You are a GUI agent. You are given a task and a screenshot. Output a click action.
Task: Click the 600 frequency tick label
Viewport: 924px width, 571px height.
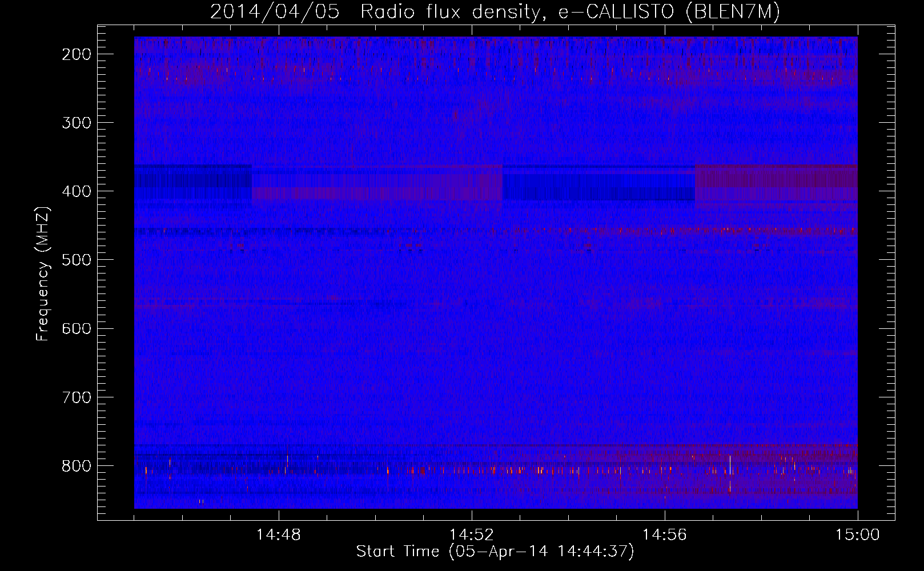point(77,328)
